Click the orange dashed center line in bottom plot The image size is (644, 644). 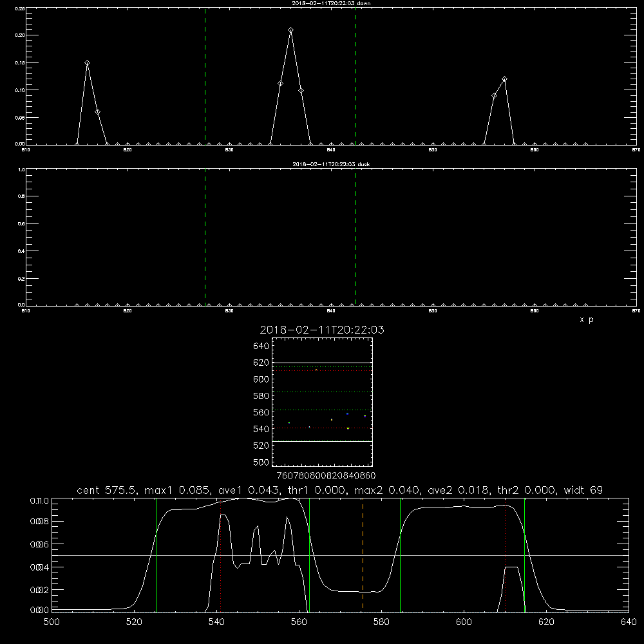[x=363, y=554]
